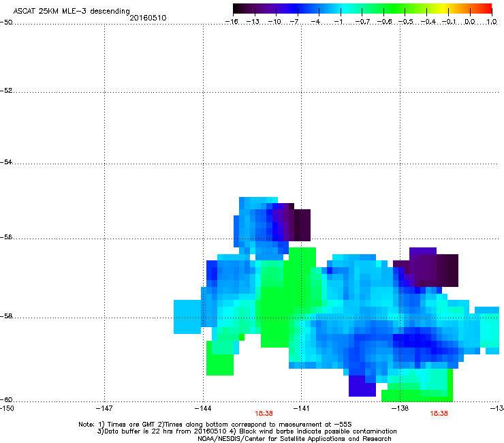Screen dimensions: 504x443
Task: Click the longitude label -147
Action: 104,408
